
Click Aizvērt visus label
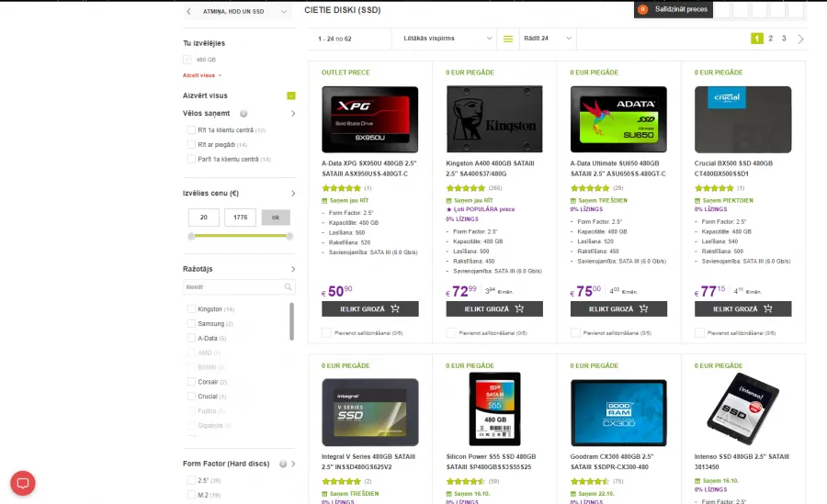(x=205, y=95)
